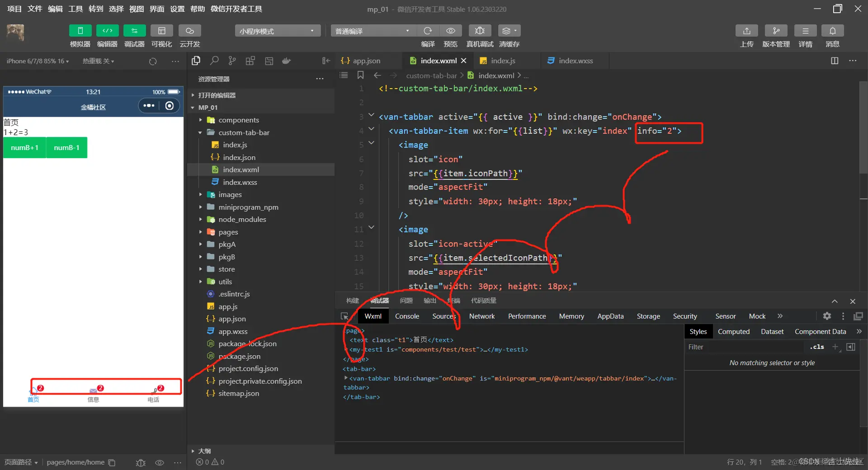Tap the 电话 tab in simulator tabbar

(x=153, y=394)
